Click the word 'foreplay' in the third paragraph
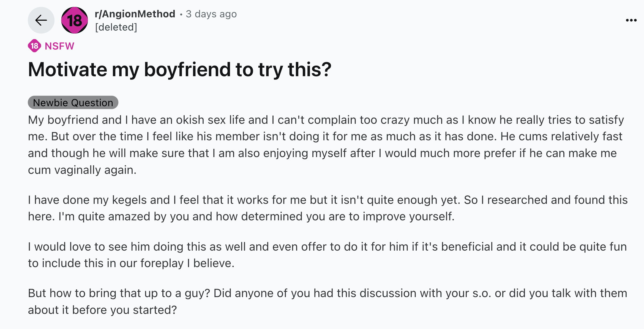 [x=162, y=263]
